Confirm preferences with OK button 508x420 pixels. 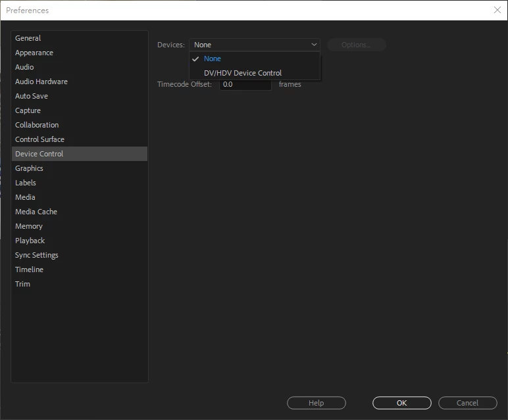402,403
